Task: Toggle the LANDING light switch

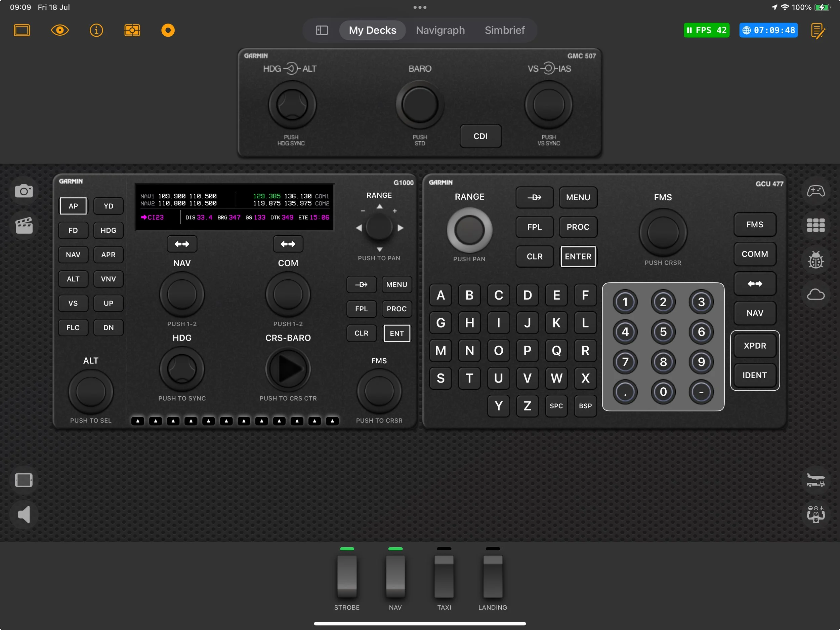Action: pyautogui.click(x=493, y=576)
